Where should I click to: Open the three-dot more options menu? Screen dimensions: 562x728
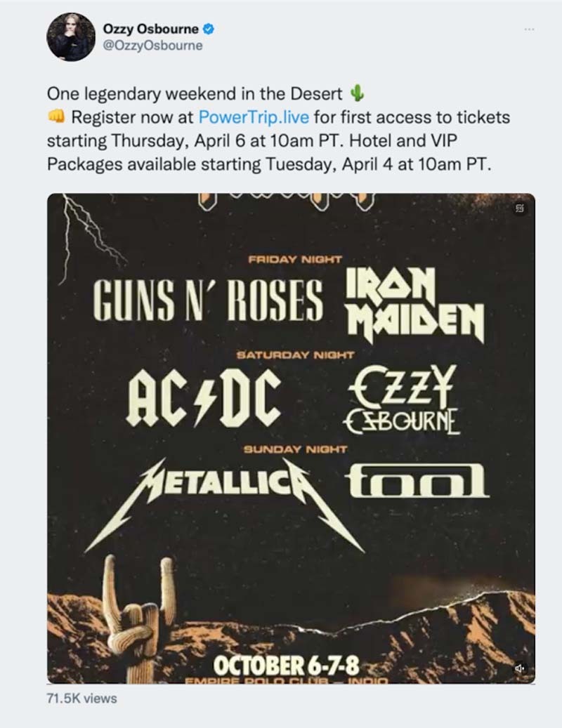(529, 29)
